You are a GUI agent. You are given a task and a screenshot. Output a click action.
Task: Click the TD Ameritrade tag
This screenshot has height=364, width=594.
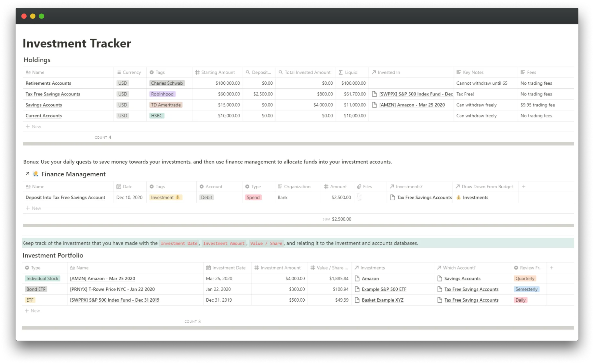(166, 105)
